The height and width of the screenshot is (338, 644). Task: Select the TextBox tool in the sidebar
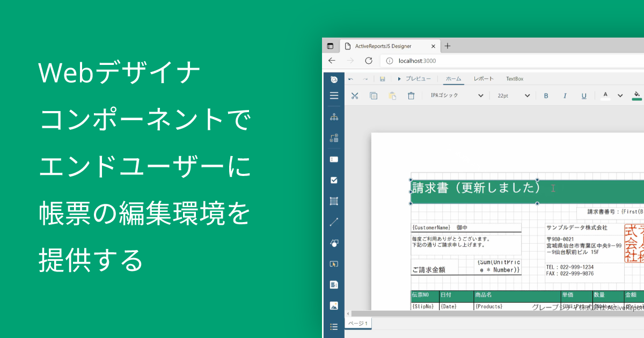[x=333, y=158]
